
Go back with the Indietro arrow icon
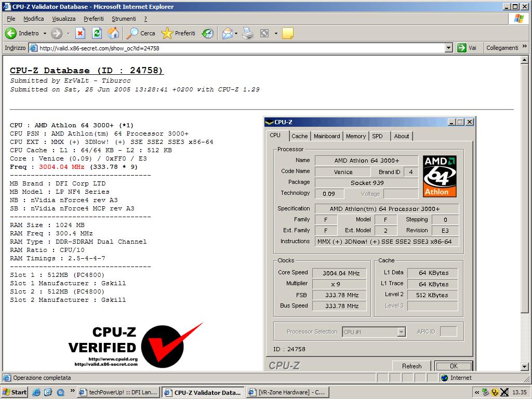[11, 33]
